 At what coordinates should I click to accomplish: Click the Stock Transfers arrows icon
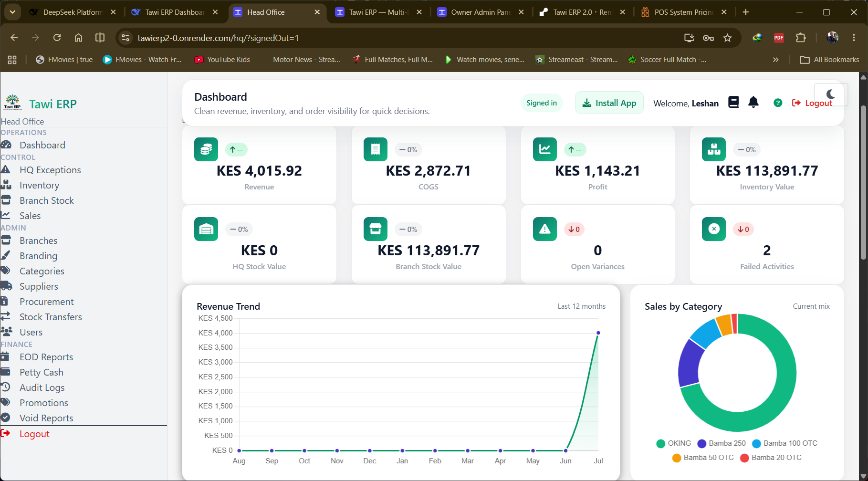(6, 316)
